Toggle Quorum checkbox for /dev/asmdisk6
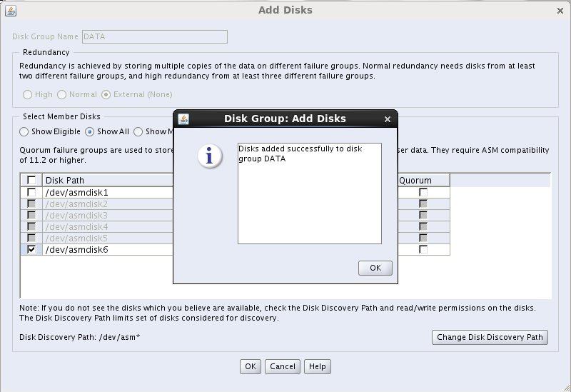571x392 pixels. 423,250
